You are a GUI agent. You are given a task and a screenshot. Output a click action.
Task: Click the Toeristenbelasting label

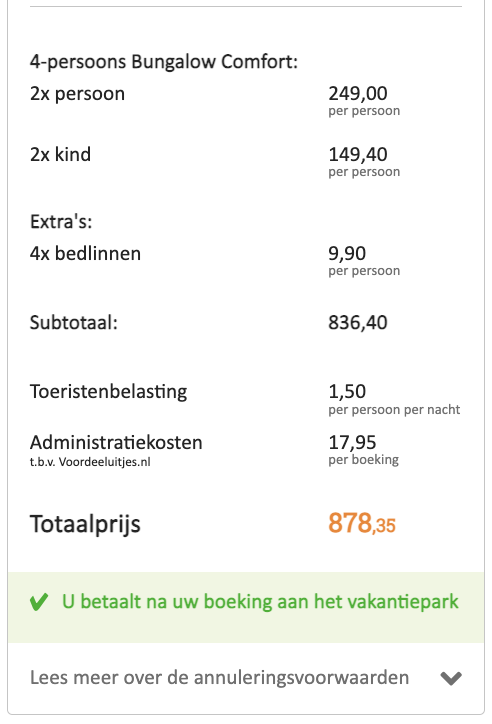click(x=108, y=392)
